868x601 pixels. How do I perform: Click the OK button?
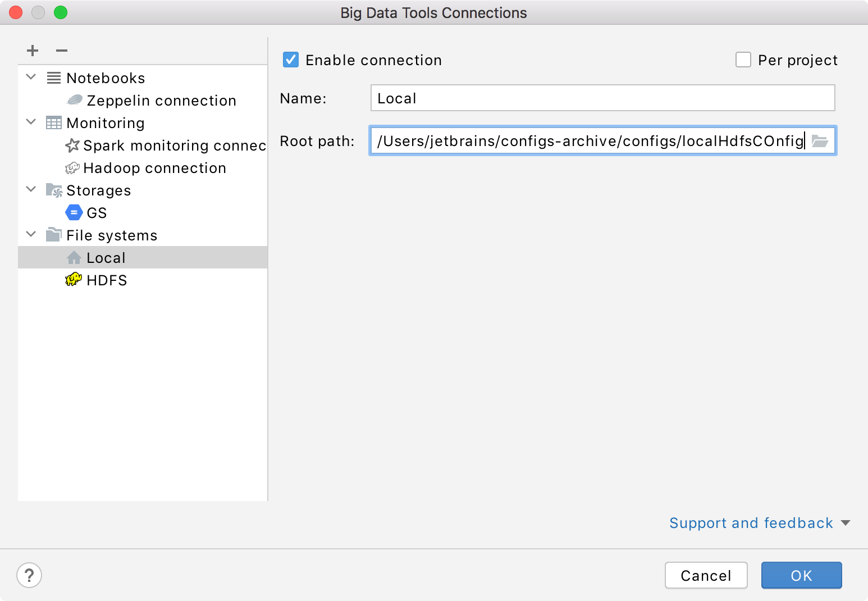(x=802, y=575)
